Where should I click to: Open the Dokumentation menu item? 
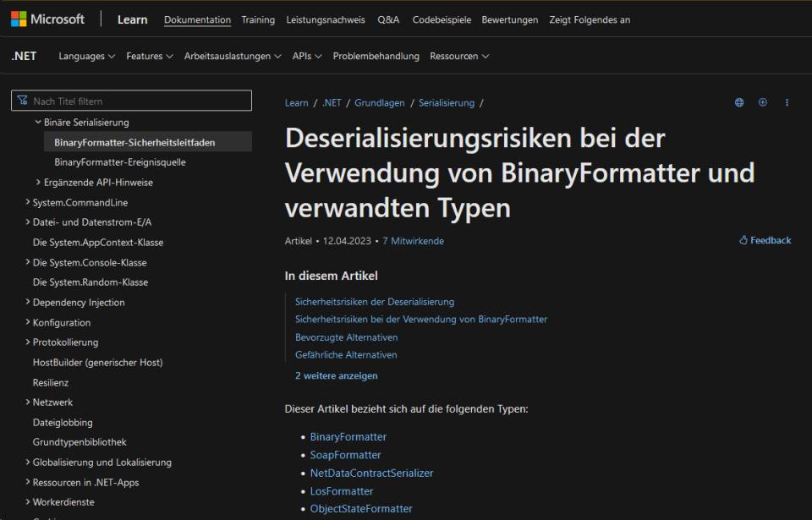(x=197, y=19)
